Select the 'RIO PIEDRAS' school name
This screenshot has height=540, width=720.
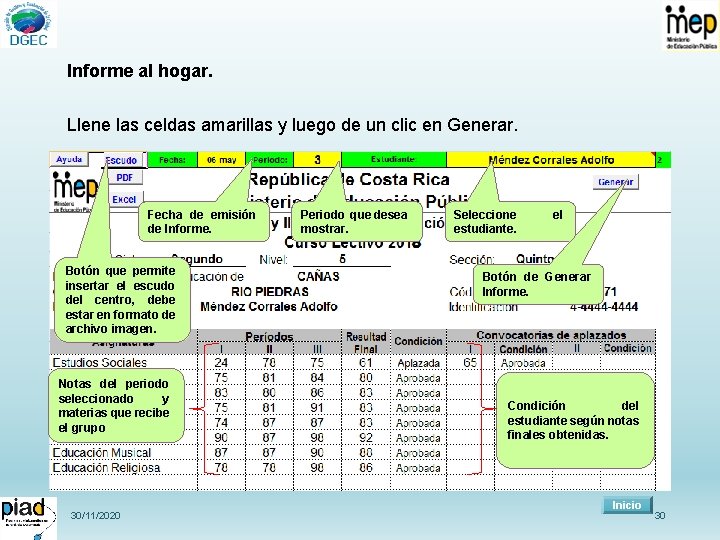coord(270,292)
